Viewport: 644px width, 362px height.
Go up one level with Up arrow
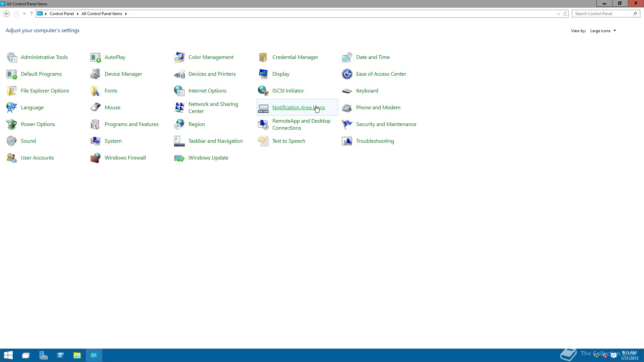coord(32,14)
